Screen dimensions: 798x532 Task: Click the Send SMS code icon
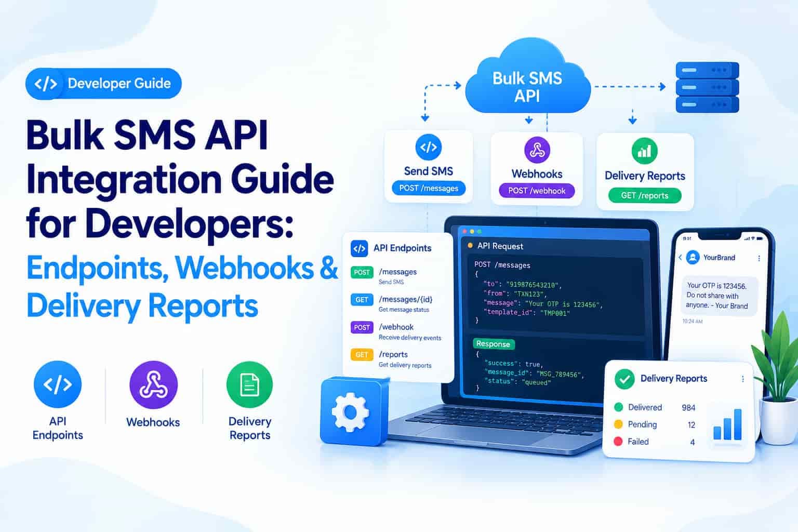pos(429,148)
